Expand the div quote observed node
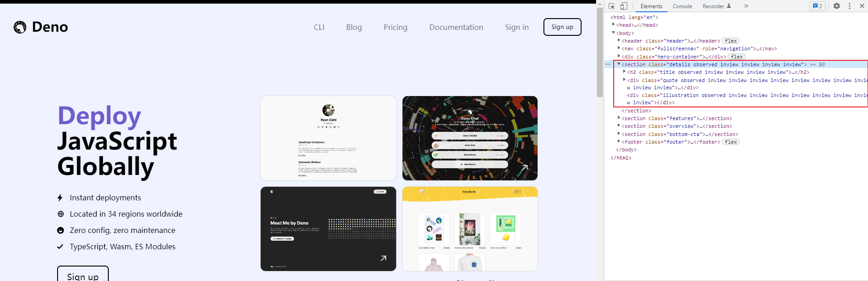This screenshot has height=281, width=868. coord(624,80)
